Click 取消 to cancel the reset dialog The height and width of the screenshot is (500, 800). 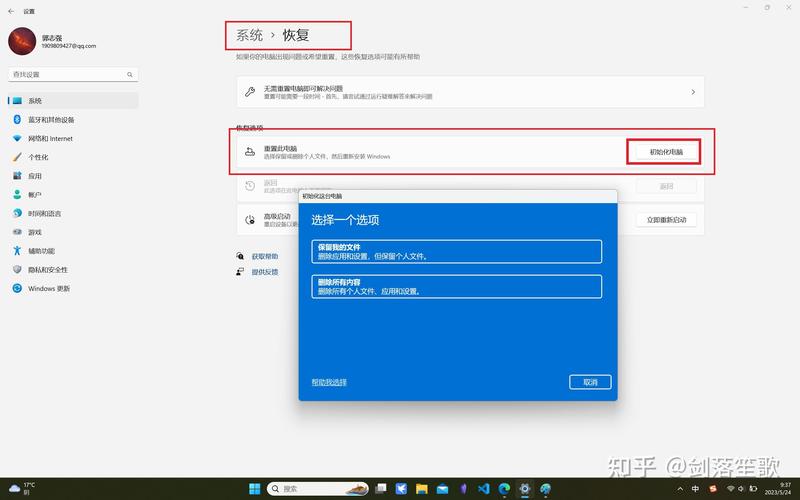click(590, 382)
